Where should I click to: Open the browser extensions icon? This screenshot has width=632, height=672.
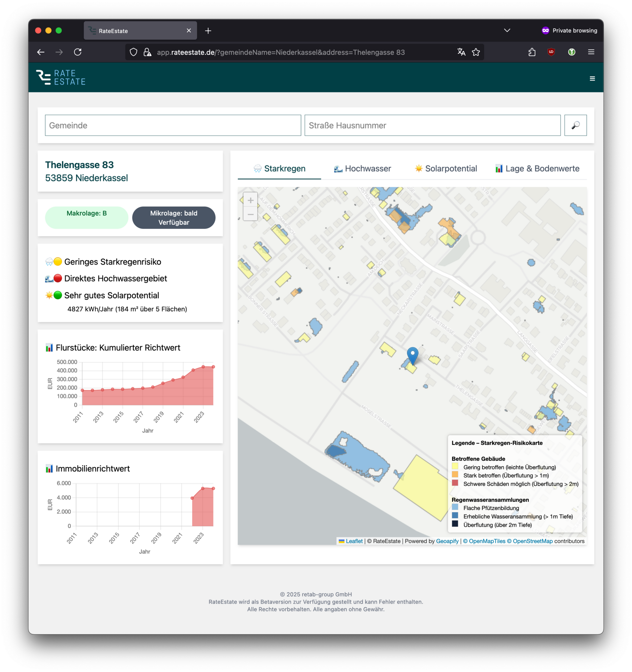coord(532,52)
